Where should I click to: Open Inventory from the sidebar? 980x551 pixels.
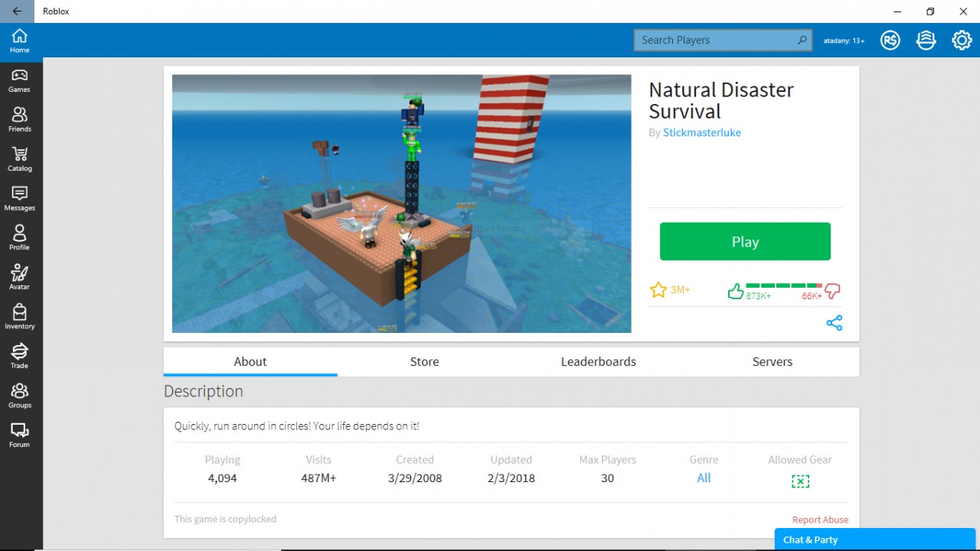(x=20, y=317)
